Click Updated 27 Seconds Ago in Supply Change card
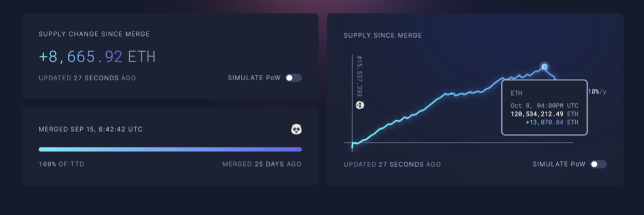 coord(87,78)
